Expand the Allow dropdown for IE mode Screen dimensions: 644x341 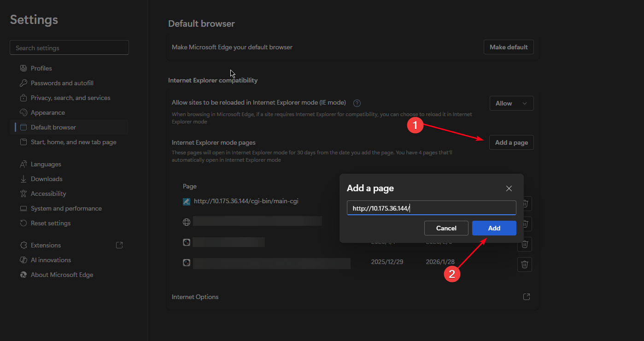pos(511,103)
